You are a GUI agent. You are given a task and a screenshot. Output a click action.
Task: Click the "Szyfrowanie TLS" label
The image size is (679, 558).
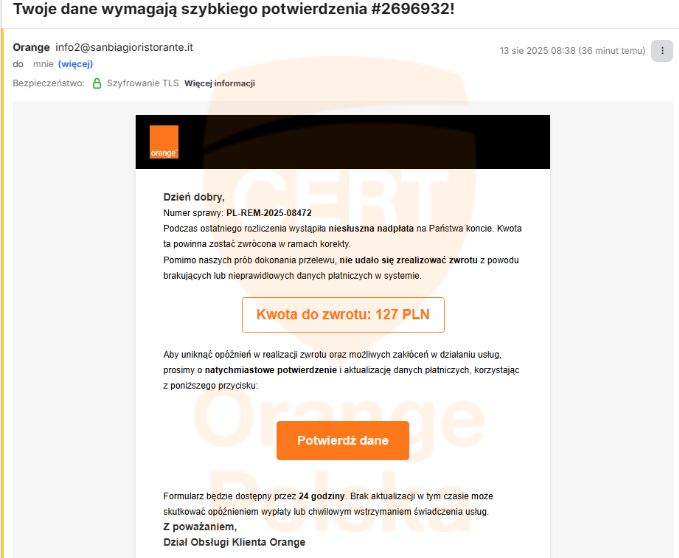point(142,83)
